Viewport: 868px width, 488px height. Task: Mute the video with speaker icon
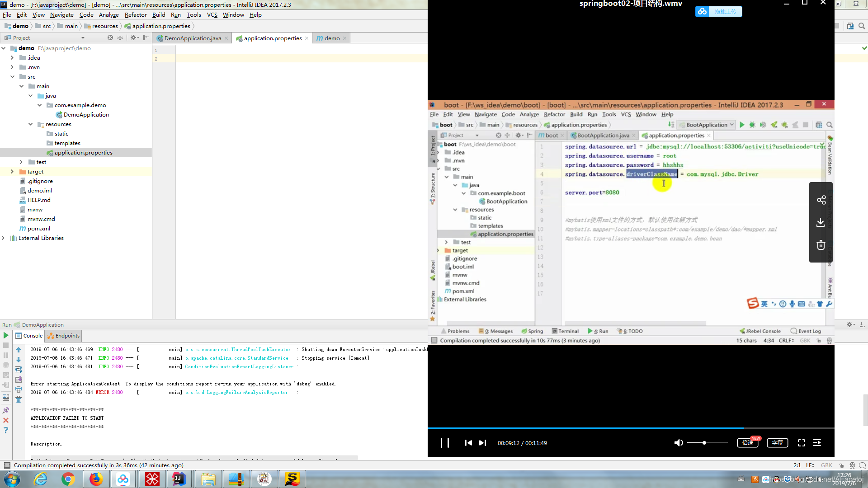point(678,443)
